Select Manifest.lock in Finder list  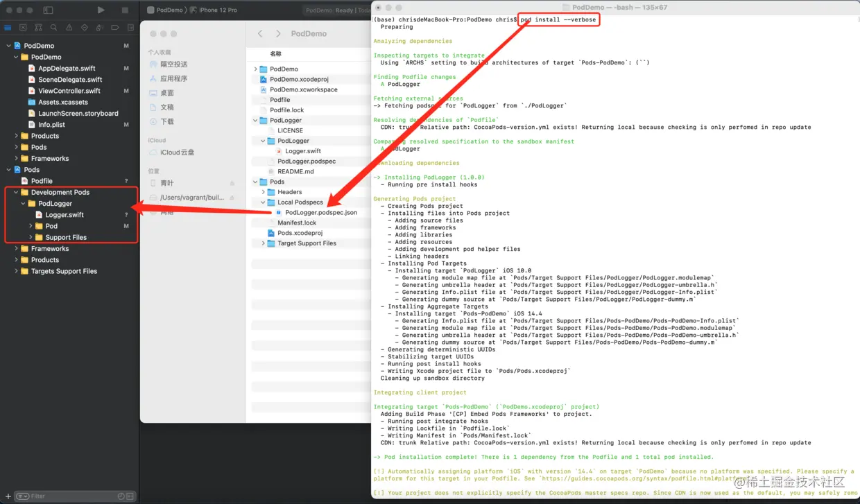coord(297,223)
